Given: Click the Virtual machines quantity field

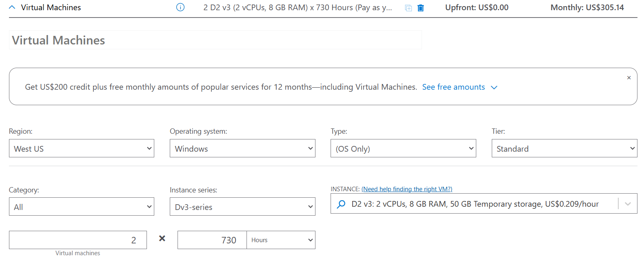Looking at the screenshot, I should [78, 240].
